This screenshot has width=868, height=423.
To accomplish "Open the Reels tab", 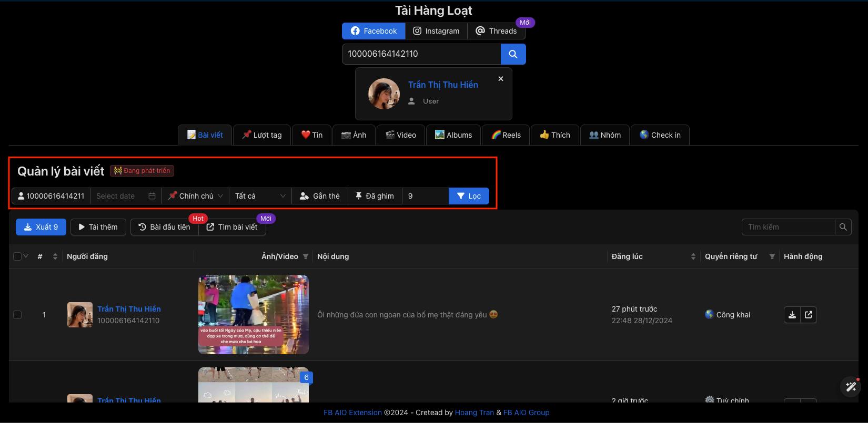I will 506,135.
